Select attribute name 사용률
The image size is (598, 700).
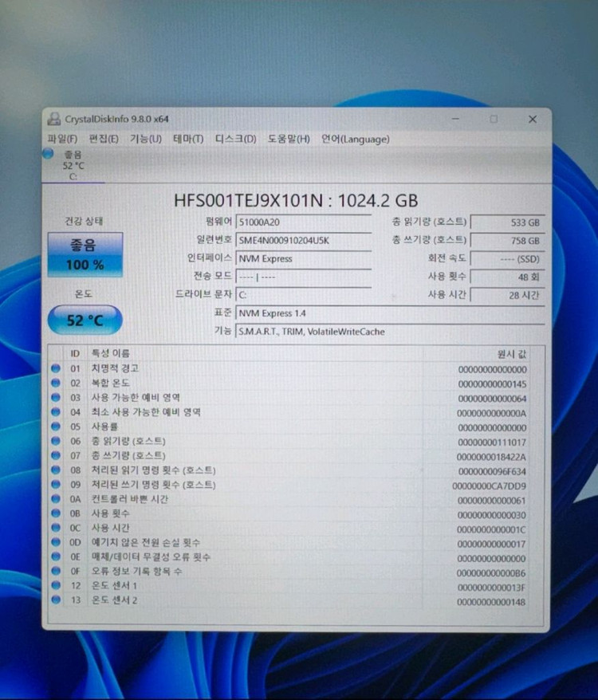coord(104,427)
